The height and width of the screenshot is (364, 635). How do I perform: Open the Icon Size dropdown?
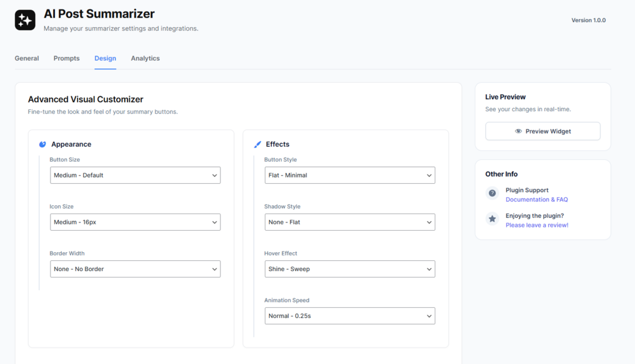(x=135, y=222)
